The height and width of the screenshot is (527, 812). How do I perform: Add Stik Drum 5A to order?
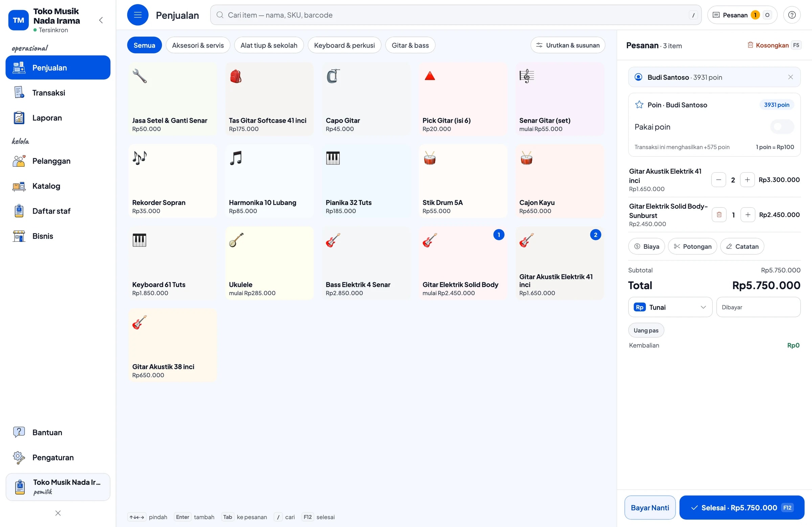coord(463,181)
